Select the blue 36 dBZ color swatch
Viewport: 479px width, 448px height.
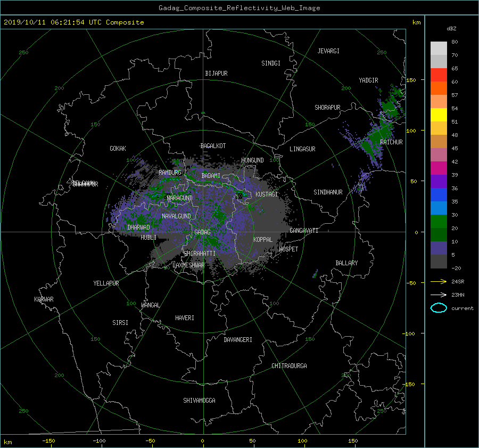point(439,194)
